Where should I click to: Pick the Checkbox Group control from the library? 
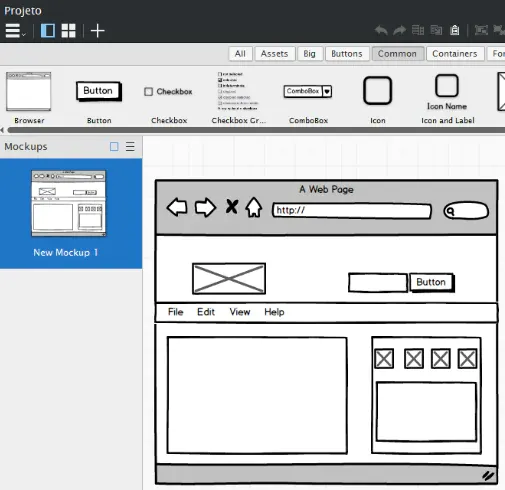click(x=238, y=97)
